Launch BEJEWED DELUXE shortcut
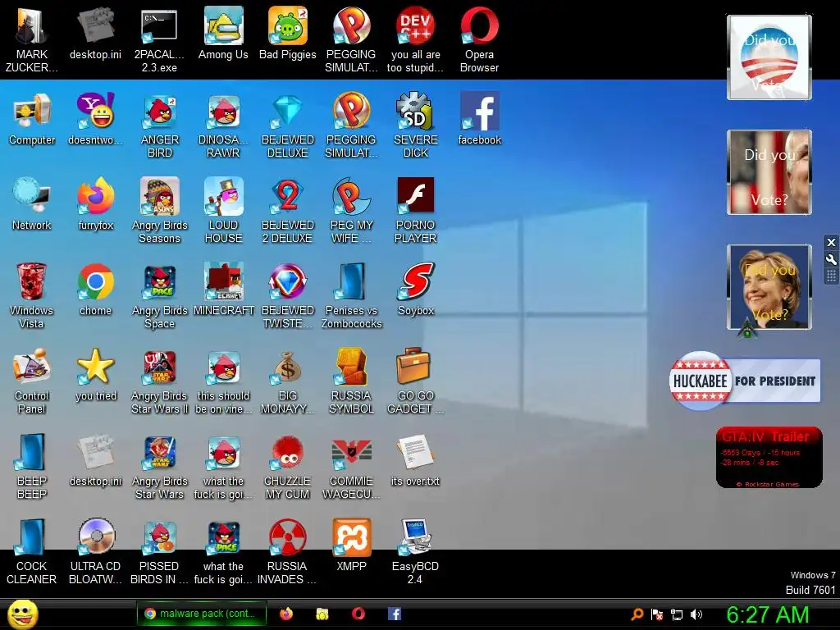840x630 pixels. point(288,125)
